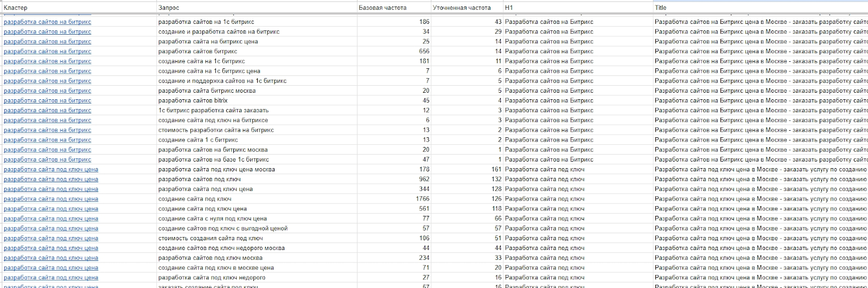Select the Уточненная частота header cell
The image size is (868, 288).
(461, 8)
